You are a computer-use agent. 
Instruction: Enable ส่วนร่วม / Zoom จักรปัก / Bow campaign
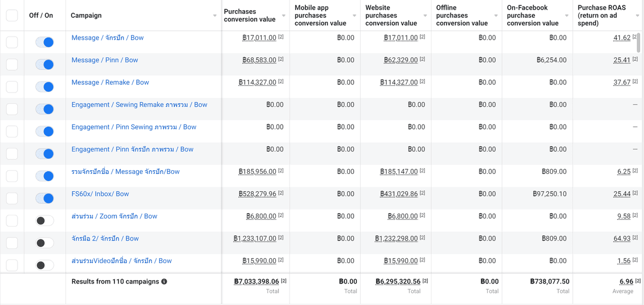pos(45,221)
